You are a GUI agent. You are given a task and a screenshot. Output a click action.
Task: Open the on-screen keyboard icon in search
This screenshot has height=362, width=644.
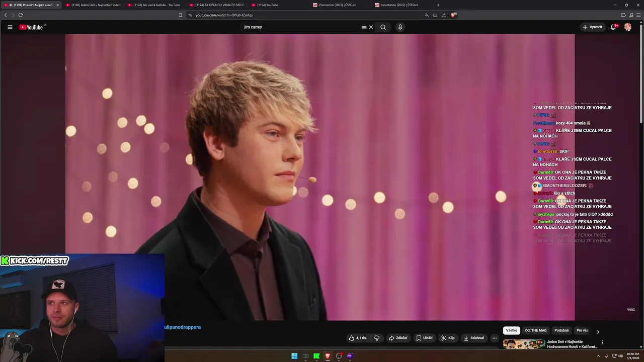point(364,27)
